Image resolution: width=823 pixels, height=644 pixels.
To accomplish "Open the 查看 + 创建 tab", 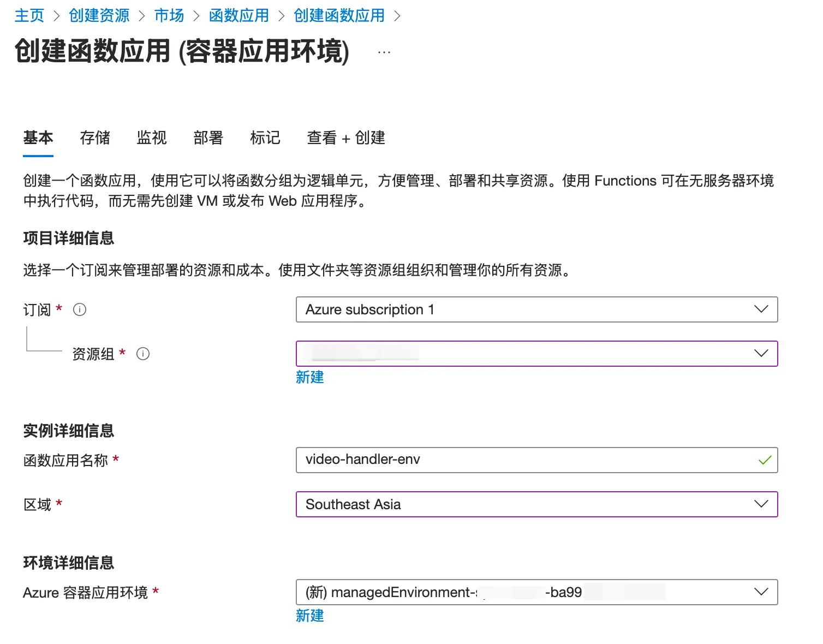I will [x=346, y=138].
